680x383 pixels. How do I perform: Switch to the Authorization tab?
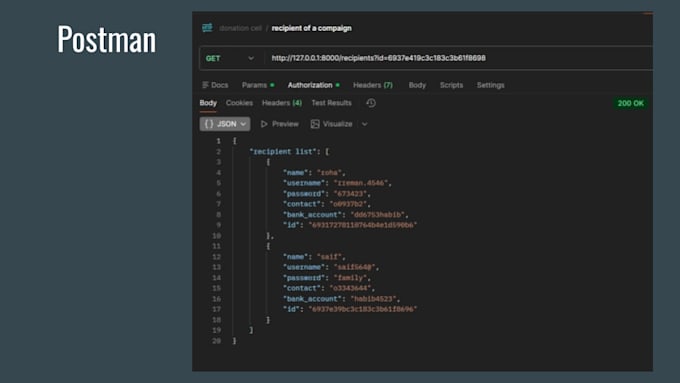click(314, 85)
